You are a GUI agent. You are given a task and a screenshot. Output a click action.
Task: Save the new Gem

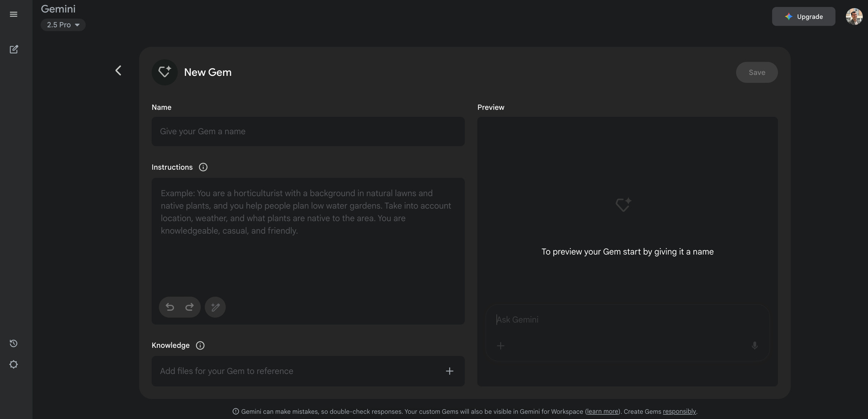coord(757,72)
